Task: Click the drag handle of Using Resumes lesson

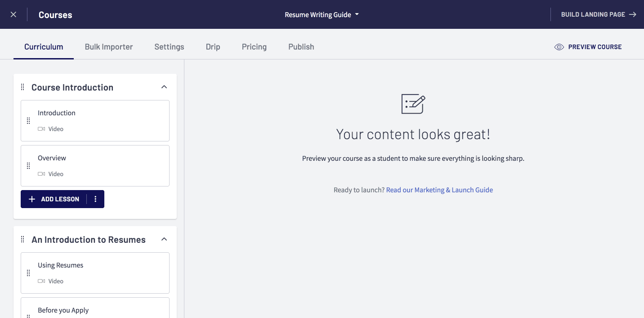Action: 28,273
